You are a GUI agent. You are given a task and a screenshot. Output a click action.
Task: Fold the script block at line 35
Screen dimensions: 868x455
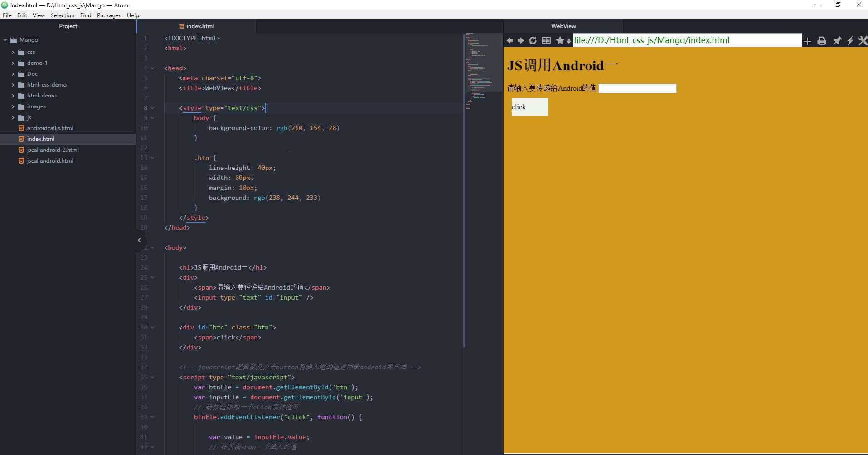pyautogui.click(x=153, y=377)
